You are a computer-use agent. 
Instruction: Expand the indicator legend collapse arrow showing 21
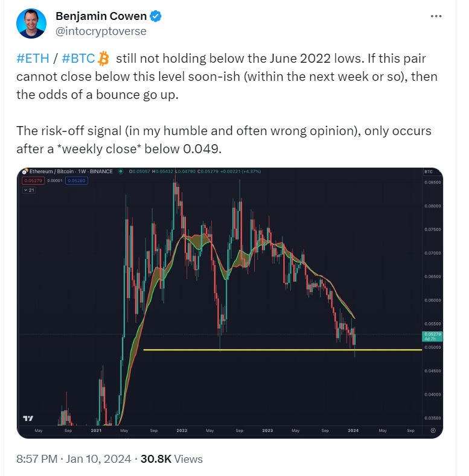coord(30,190)
